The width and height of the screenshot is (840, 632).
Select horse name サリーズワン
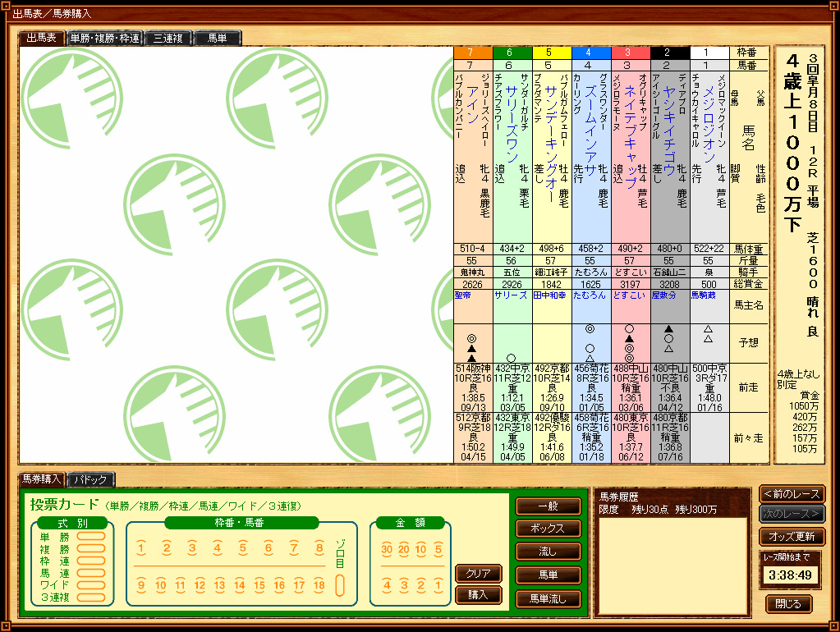point(512,124)
